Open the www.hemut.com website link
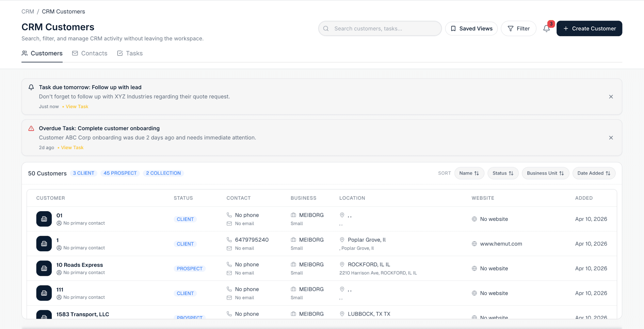 [501, 244]
